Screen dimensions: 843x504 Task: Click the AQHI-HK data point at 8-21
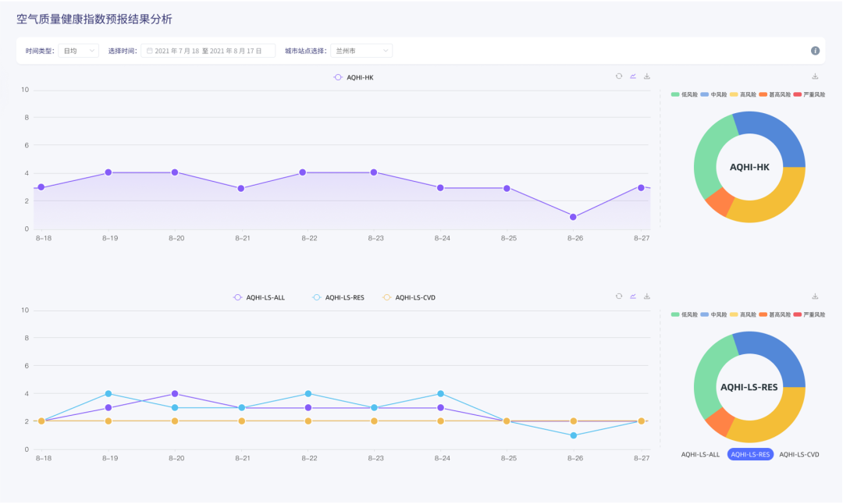[x=241, y=189]
